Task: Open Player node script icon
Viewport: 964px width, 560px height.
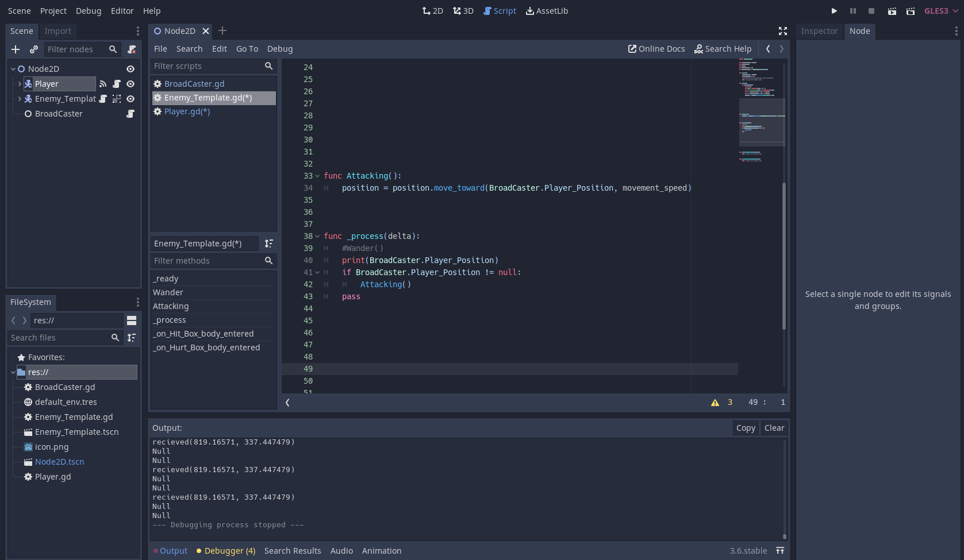Action: pyautogui.click(x=117, y=84)
